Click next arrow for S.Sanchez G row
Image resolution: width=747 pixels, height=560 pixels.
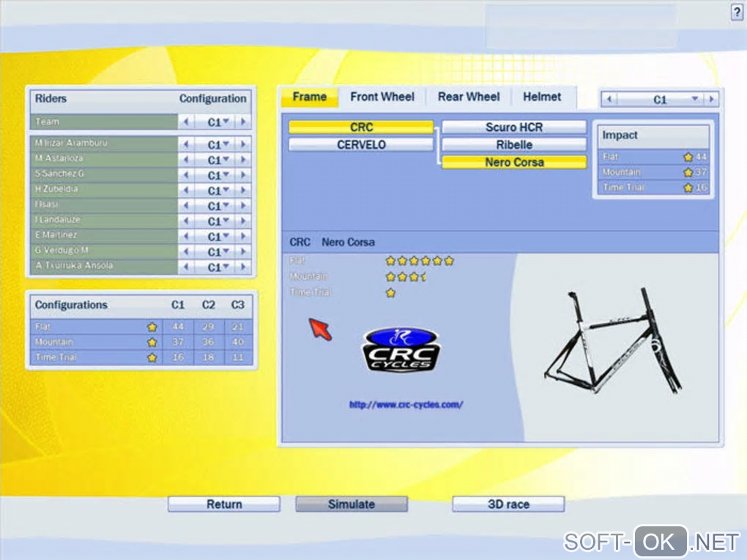pyautogui.click(x=243, y=175)
